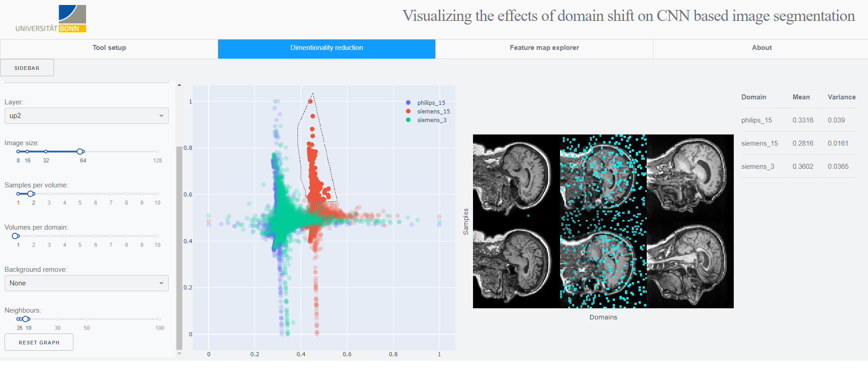Set Samples per volume to 10
868x368 pixels.
click(157, 194)
